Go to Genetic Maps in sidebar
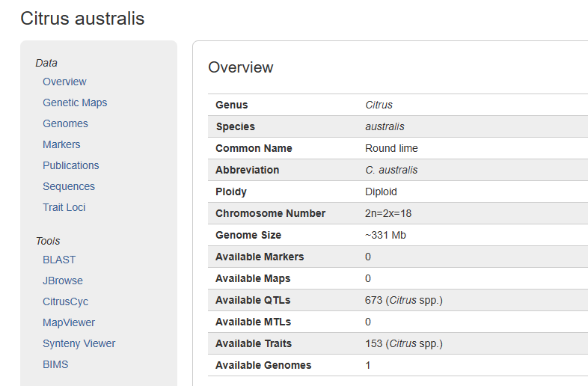This screenshot has width=588, height=386. coord(75,102)
